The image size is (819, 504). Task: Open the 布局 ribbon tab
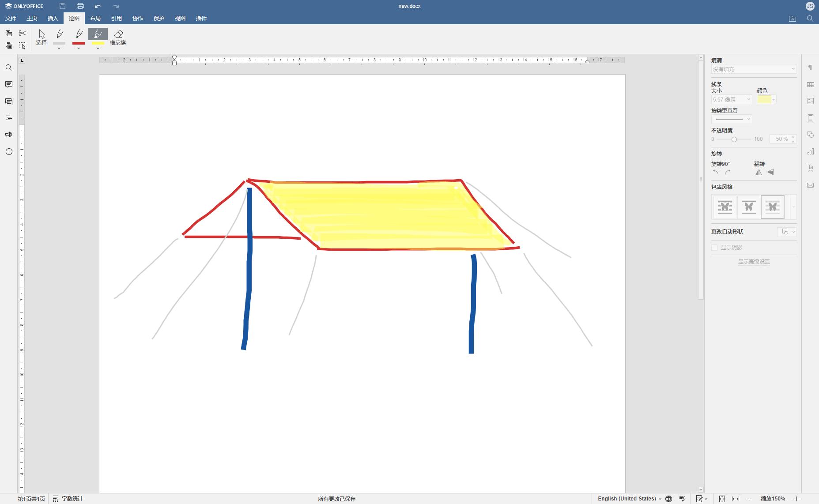tap(95, 18)
